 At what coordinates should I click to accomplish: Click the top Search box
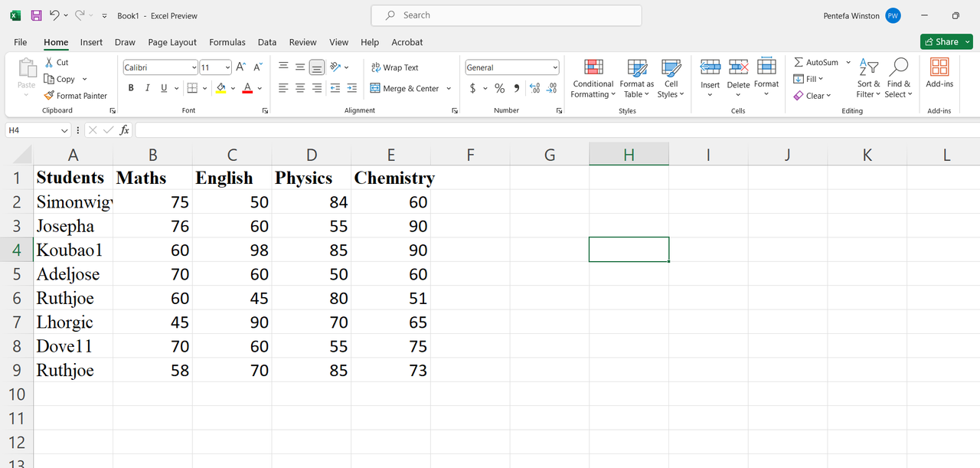tap(506, 15)
